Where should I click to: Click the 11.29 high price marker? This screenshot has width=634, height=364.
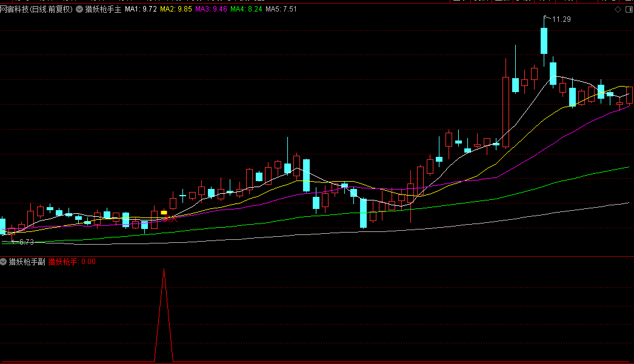(561, 19)
